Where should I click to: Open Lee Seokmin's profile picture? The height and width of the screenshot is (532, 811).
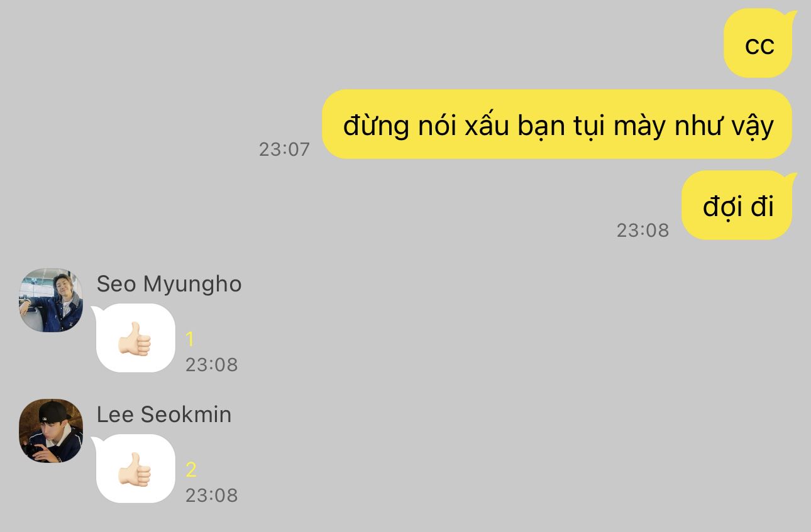[x=51, y=431]
